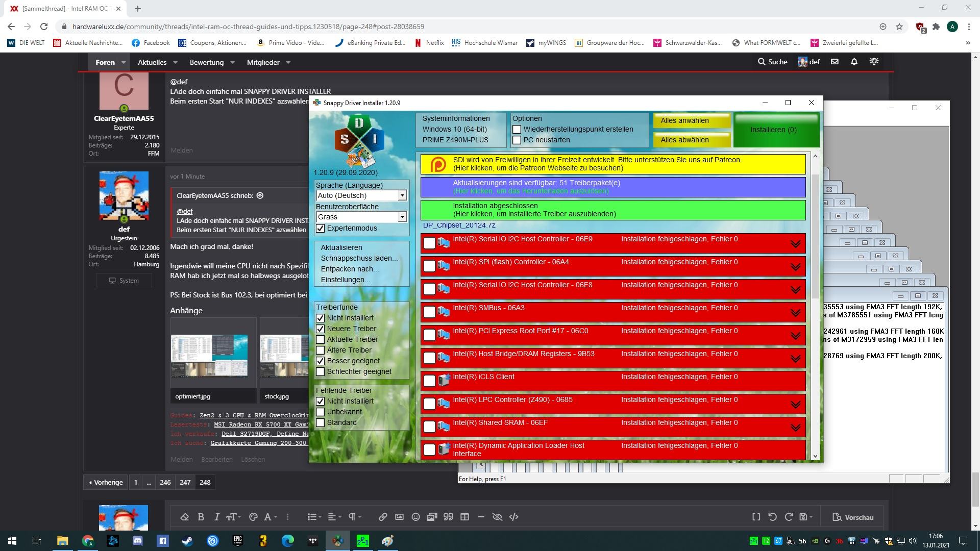Toggle italic formatting in reply editor
Image resolution: width=980 pixels, height=551 pixels.
pos(216,517)
